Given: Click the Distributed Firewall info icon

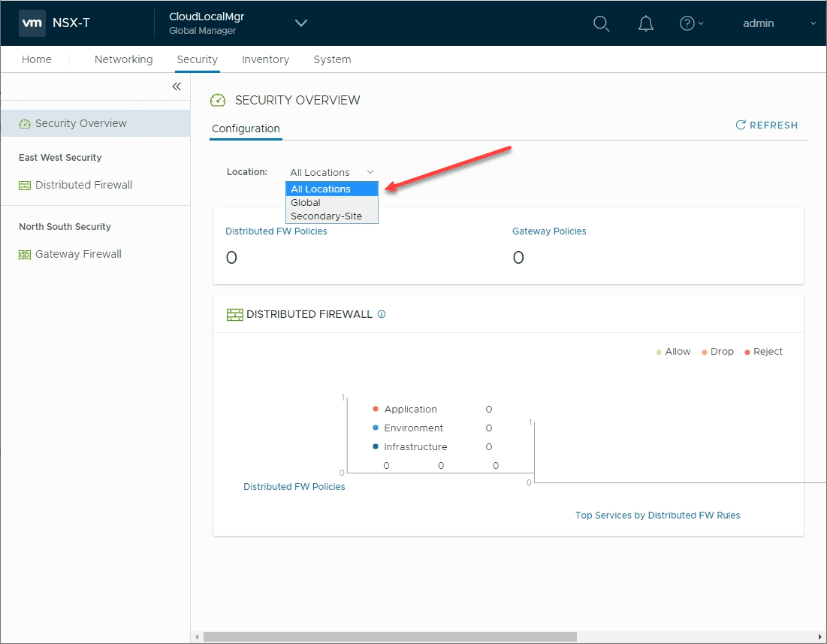Looking at the screenshot, I should (382, 314).
